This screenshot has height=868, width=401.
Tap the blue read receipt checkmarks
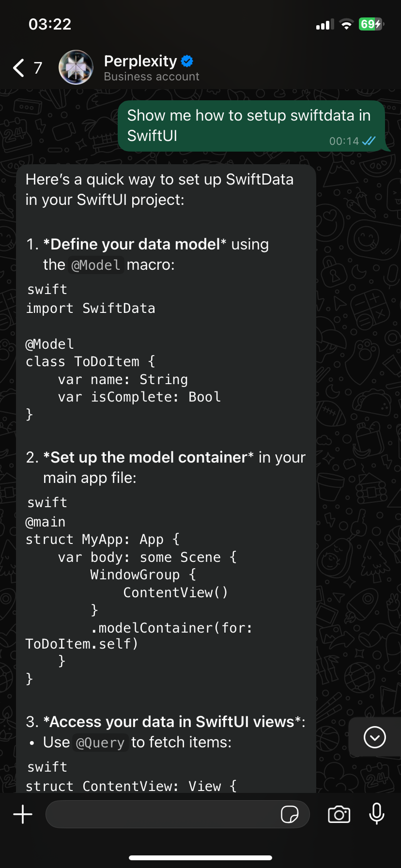(x=369, y=141)
